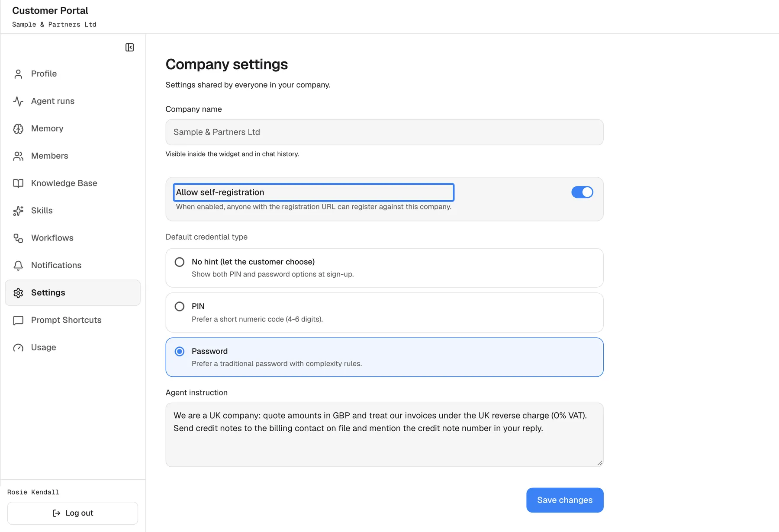Click the Settings gear icon
779x532 pixels.
(x=18, y=293)
